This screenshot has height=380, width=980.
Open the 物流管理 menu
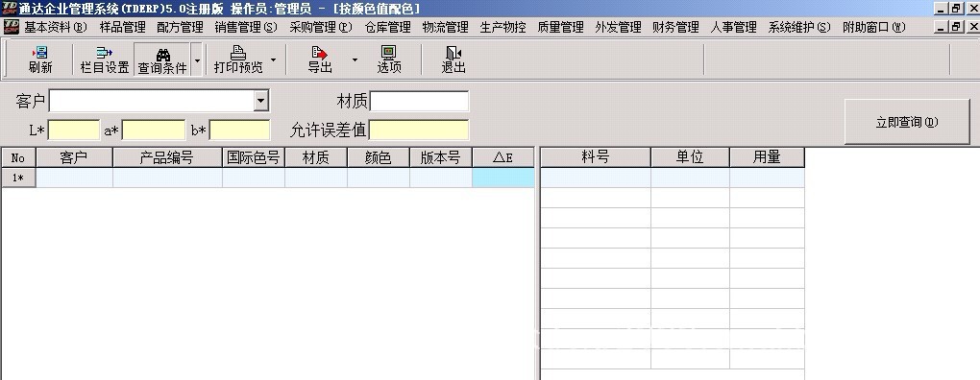pyautogui.click(x=445, y=28)
